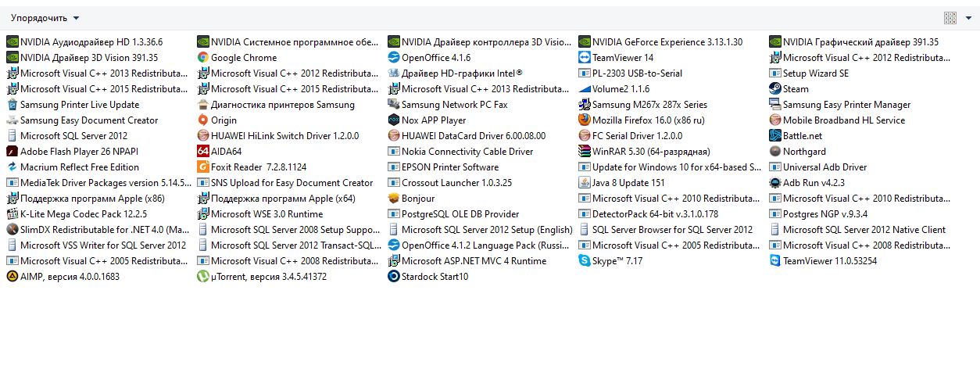Select Samsung Easy Printer Manager entry
980x387 pixels.
[840, 105]
